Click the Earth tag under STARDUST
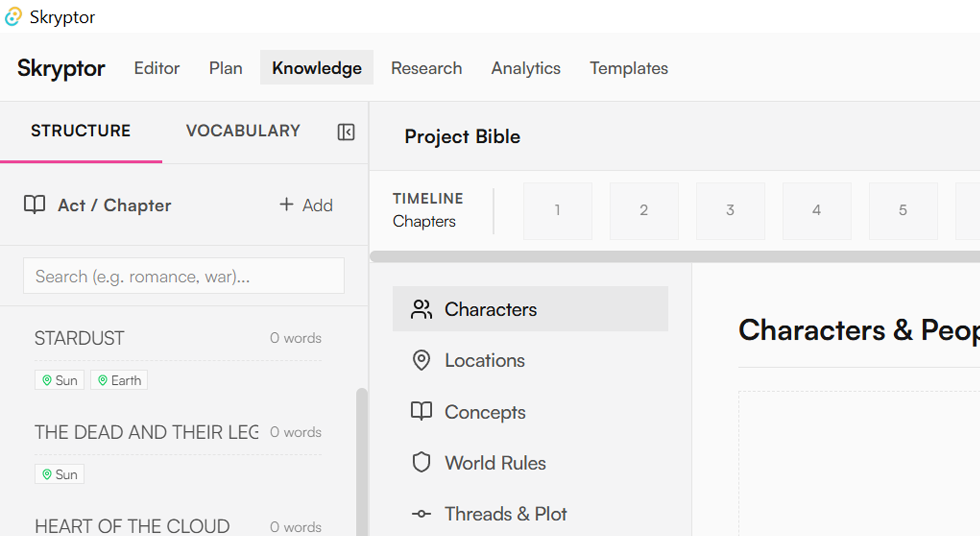The height and width of the screenshot is (536, 980). 119,380
